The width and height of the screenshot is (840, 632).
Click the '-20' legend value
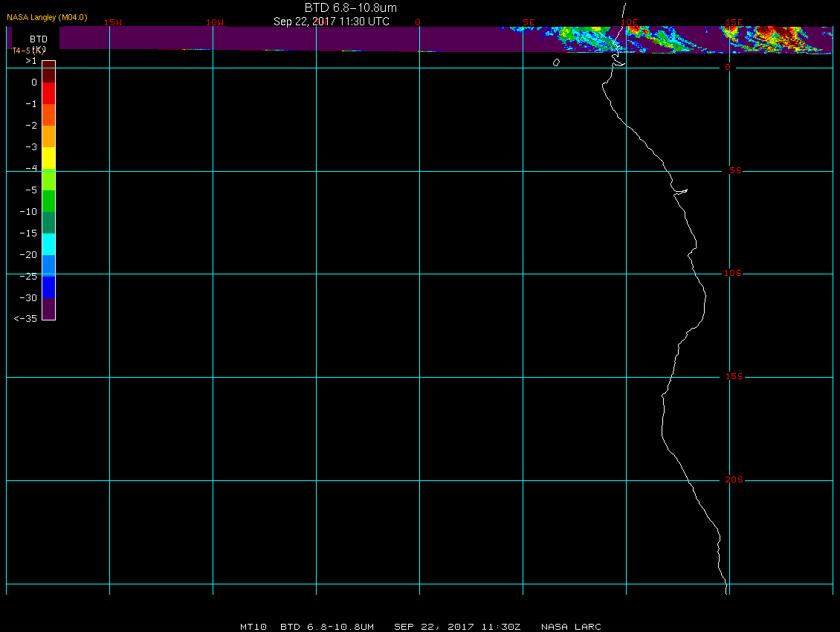[28, 254]
